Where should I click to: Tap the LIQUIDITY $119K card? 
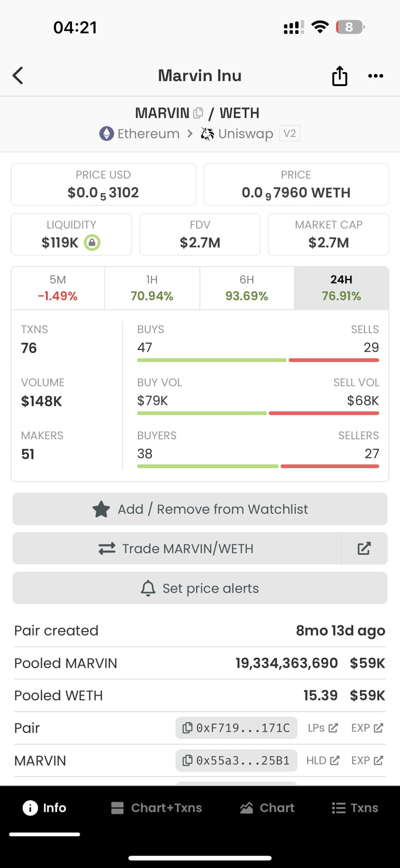(71, 235)
